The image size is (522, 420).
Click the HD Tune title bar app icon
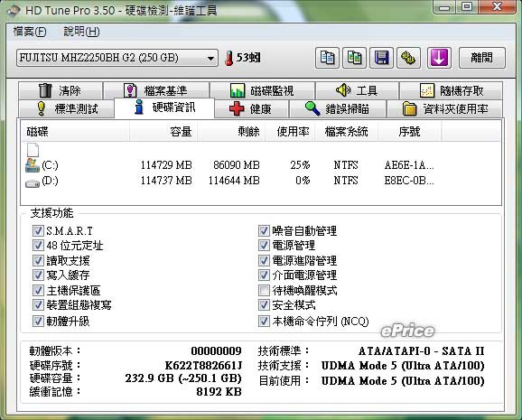tap(13, 11)
